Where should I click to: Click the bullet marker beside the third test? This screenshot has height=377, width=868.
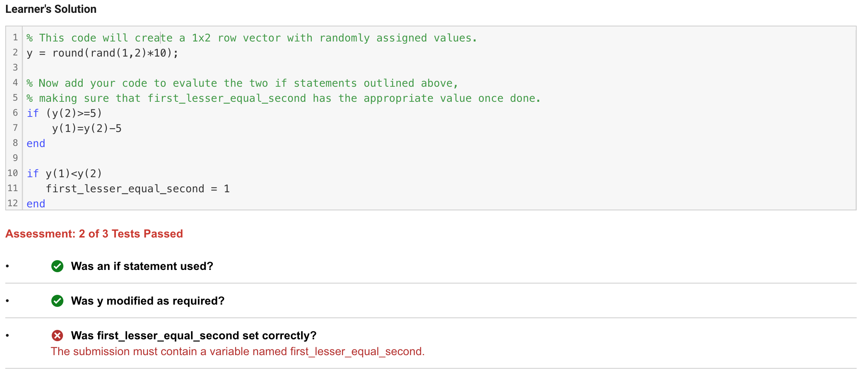tap(8, 336)
